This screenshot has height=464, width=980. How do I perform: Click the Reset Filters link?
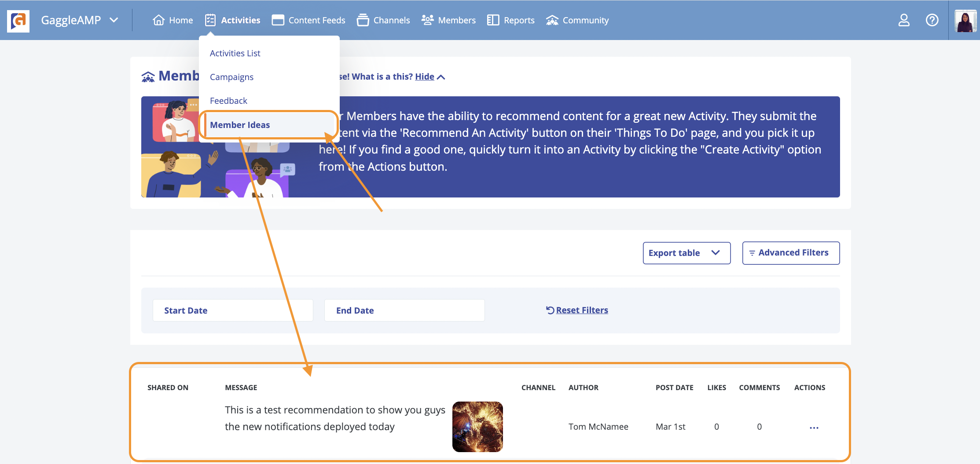(x=581, y=310)
